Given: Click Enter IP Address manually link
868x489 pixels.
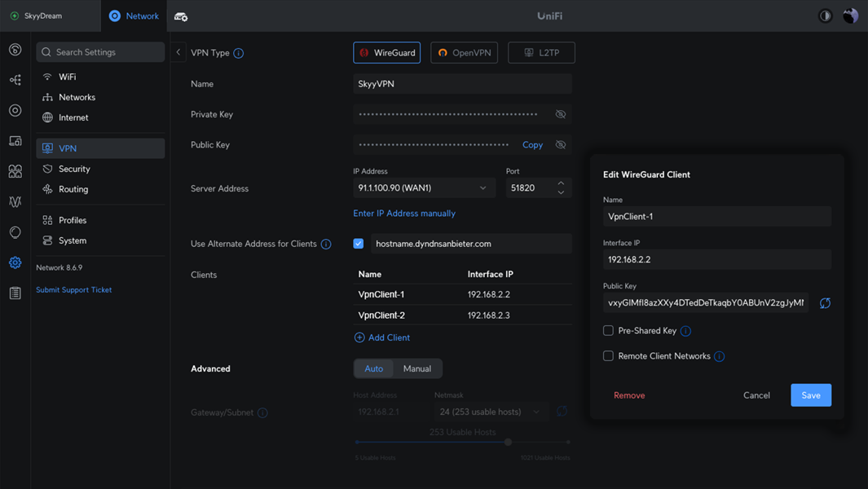Looking at the screenshot, I should pos(404,214).
